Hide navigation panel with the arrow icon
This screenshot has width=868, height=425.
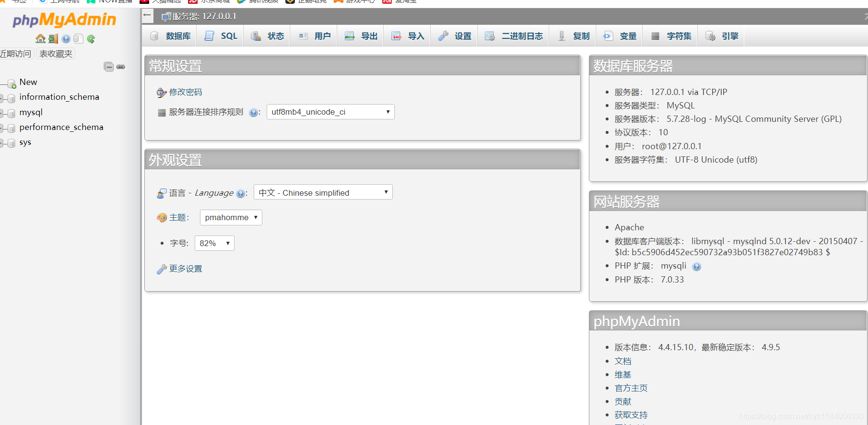point(147,15)
